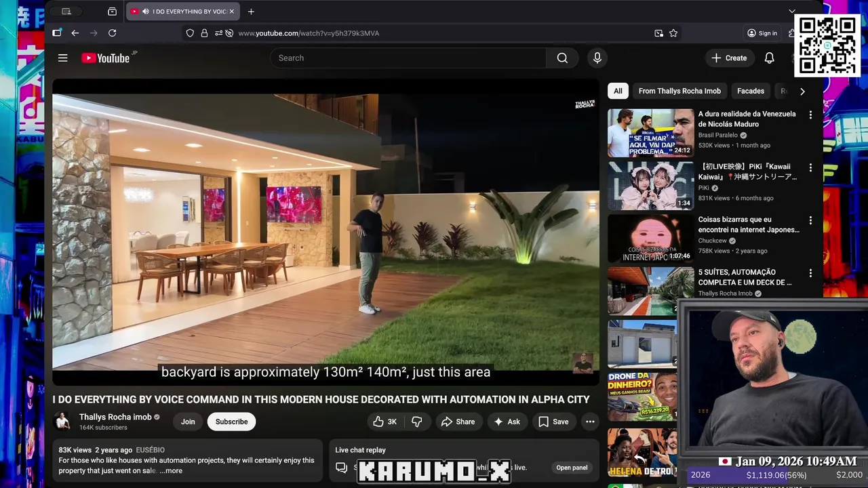Open the YouTube hamburger guide menu
868x488 pixels.
click(63, 58)
